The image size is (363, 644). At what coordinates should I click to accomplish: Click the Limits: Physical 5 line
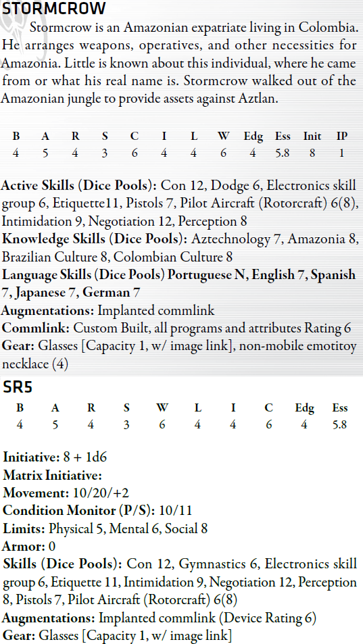105,528
